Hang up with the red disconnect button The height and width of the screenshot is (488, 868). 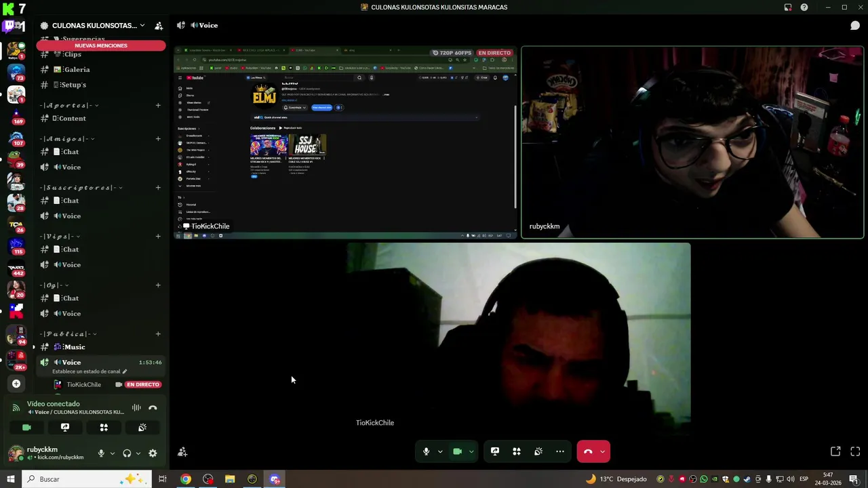587,451
